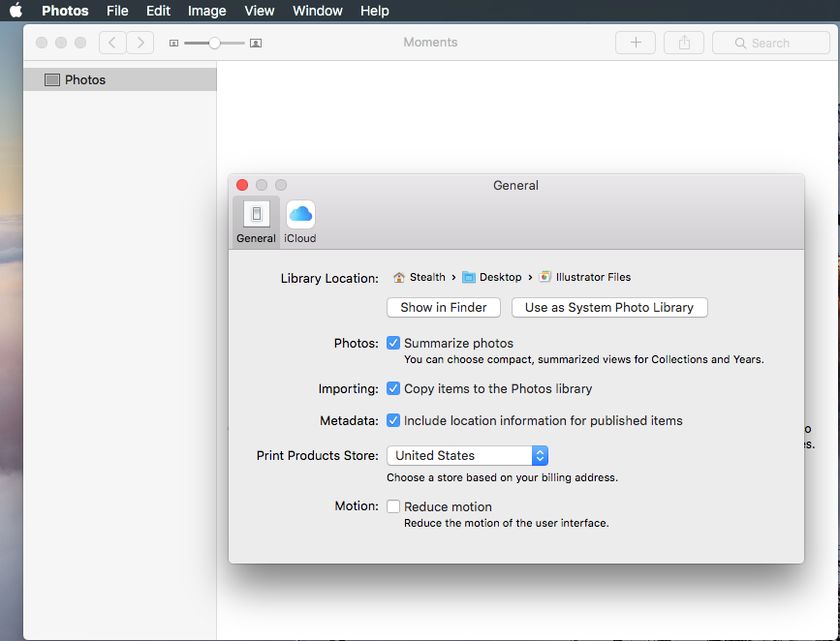Click the Show in Finder button
This screenshot has height=641, width=840.
click(x=444, y=307)
